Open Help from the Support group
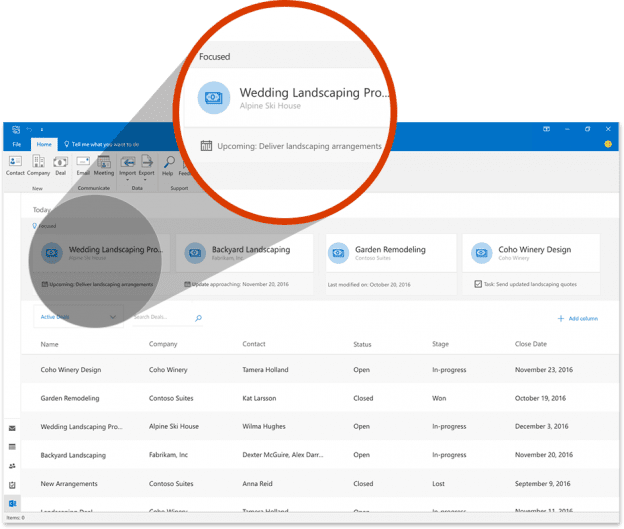 tap(168, 165)
